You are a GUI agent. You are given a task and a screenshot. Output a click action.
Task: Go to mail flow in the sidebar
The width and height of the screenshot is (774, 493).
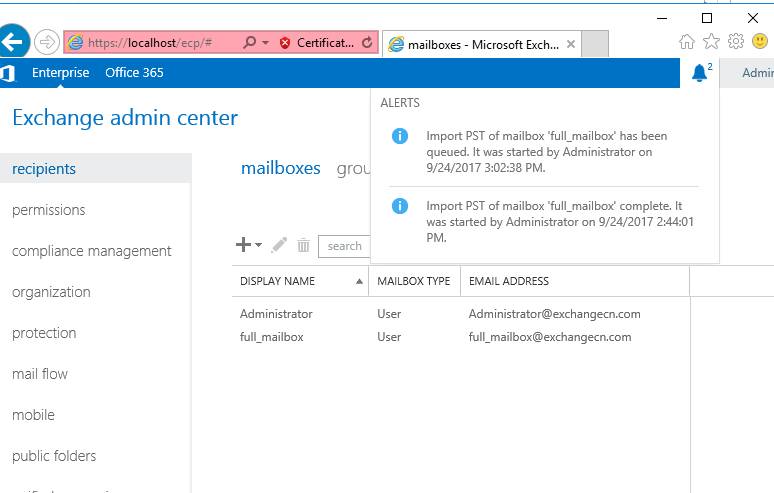click(x=40, y=374)
